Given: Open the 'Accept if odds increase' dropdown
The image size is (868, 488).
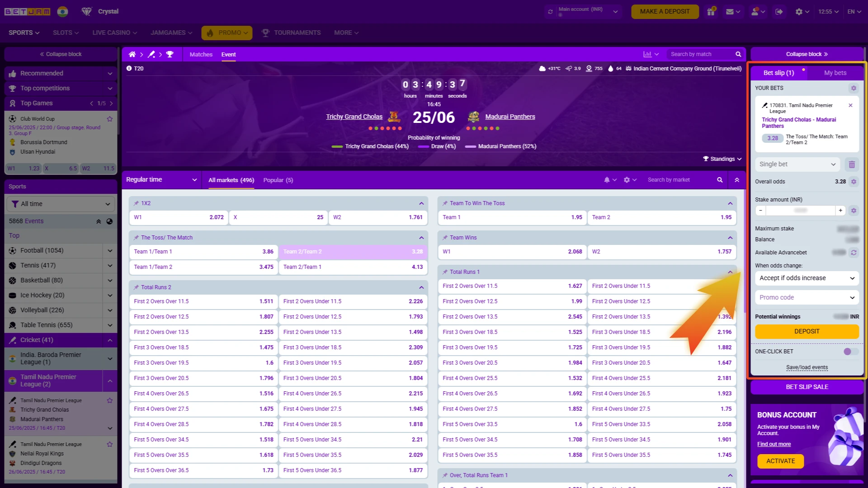Looking at the screenshot, I should pyautogui.click(x=807, y=278).
